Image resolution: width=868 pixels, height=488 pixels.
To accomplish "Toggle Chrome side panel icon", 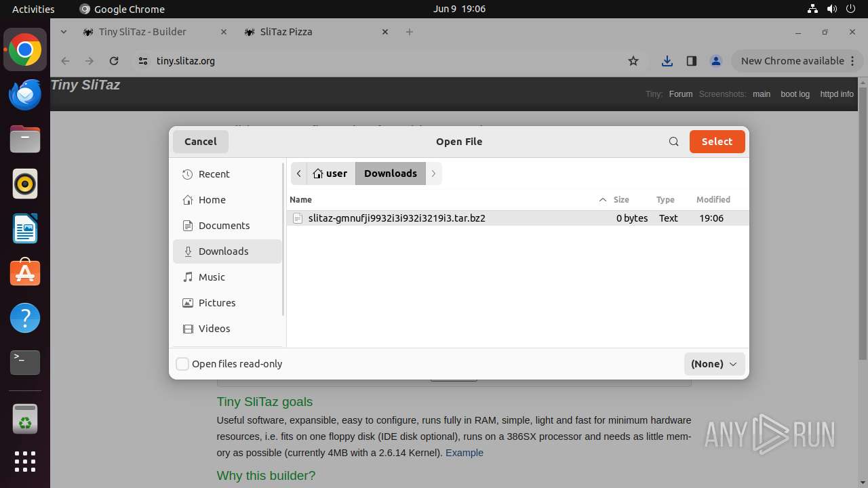I will [691, 61].
